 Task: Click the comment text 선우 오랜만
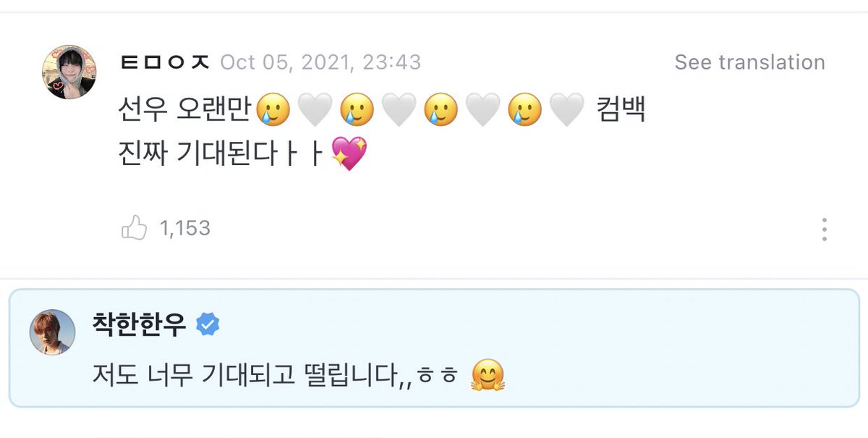(184, 111)
